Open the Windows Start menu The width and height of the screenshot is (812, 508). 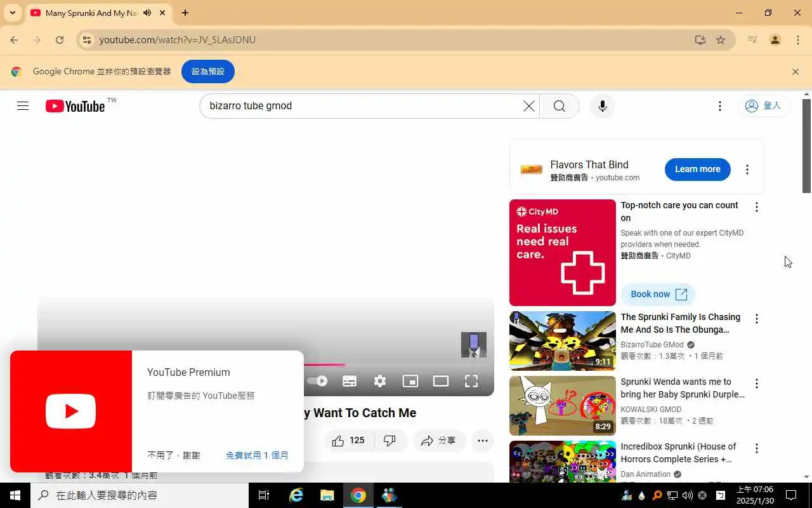tap(15, 495)
